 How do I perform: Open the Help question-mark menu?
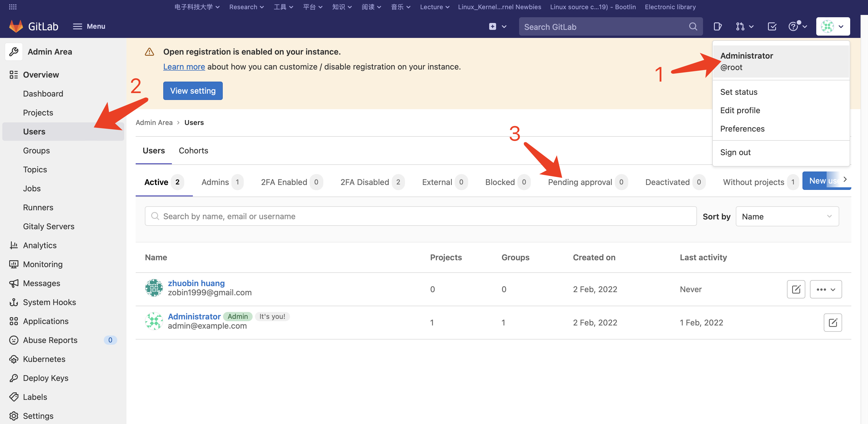click(797, 26)
